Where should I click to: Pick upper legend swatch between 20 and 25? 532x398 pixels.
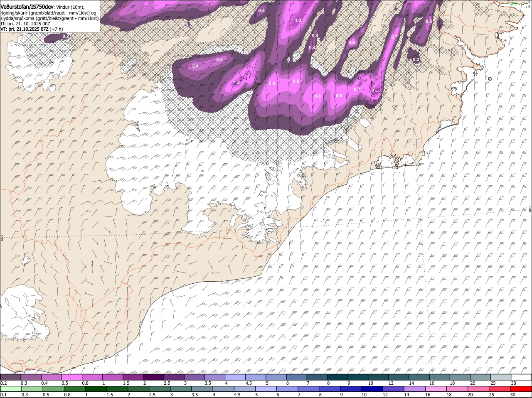click(480, 377)
